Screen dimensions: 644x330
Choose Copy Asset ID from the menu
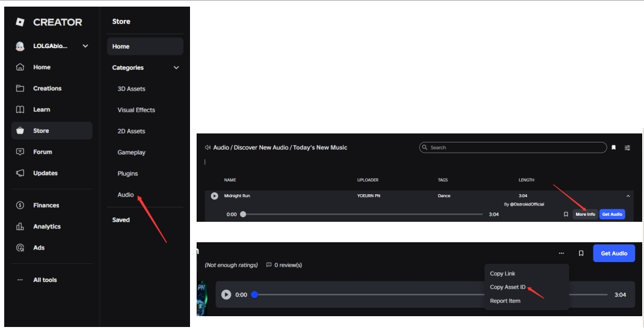pyautogui.click(x=508, y=287)
